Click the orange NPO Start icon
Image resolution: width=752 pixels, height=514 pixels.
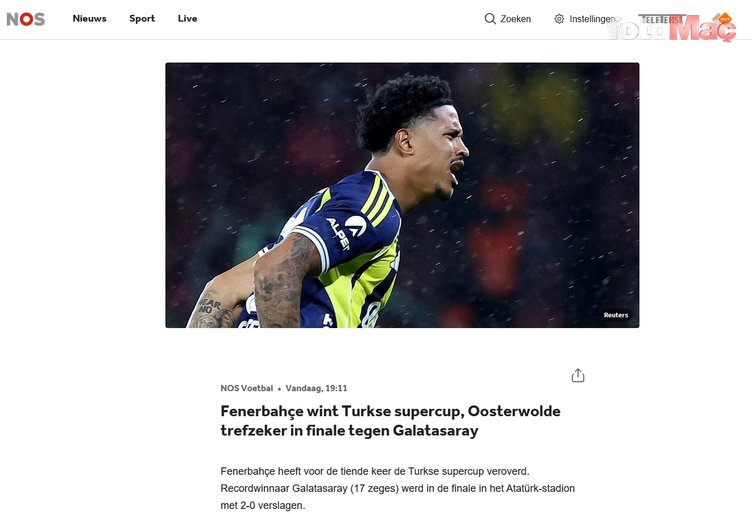tap(724, 19)
